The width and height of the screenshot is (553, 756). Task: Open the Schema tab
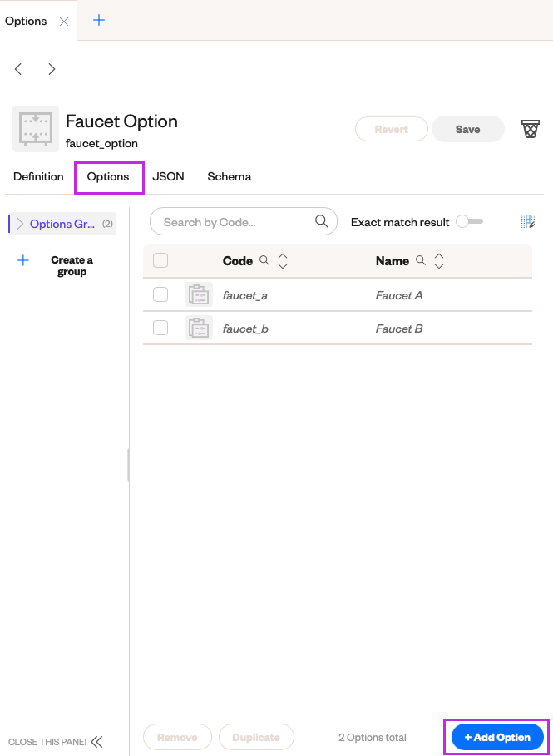point(230,176)
